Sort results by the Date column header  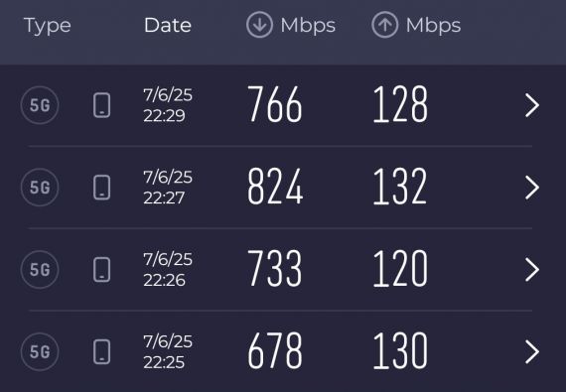[168, 25]
